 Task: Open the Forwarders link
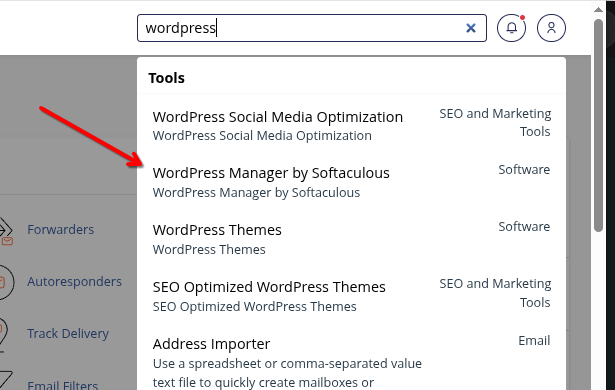point(60,229)
